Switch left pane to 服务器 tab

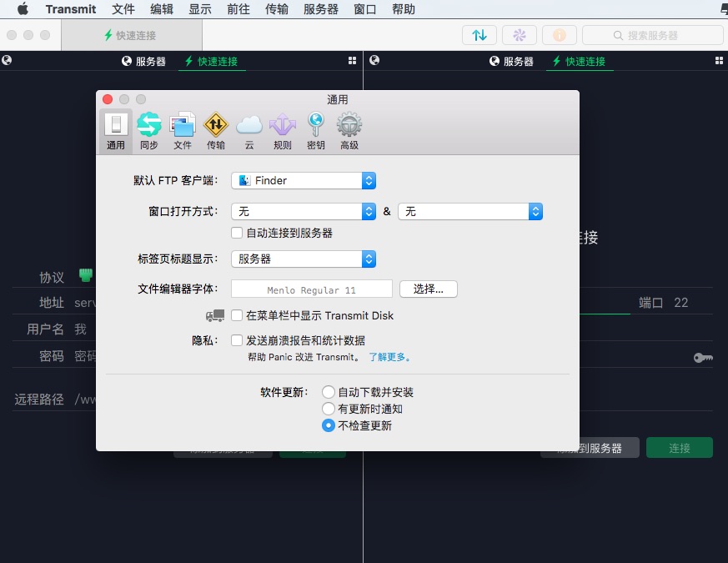point(143,62)
